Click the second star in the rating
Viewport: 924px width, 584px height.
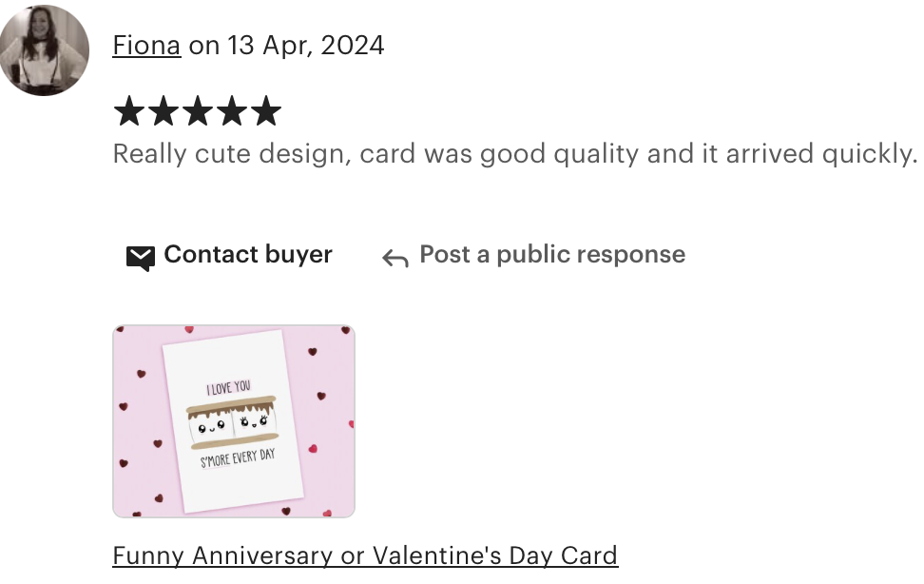(164, 111)
